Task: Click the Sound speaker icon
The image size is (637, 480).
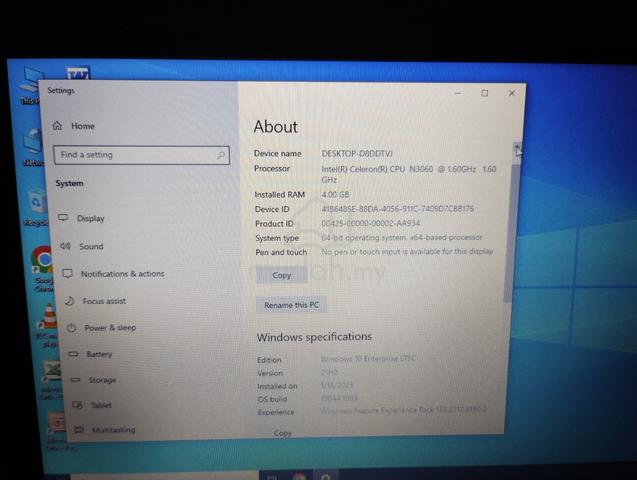Action: pos(65,246)
